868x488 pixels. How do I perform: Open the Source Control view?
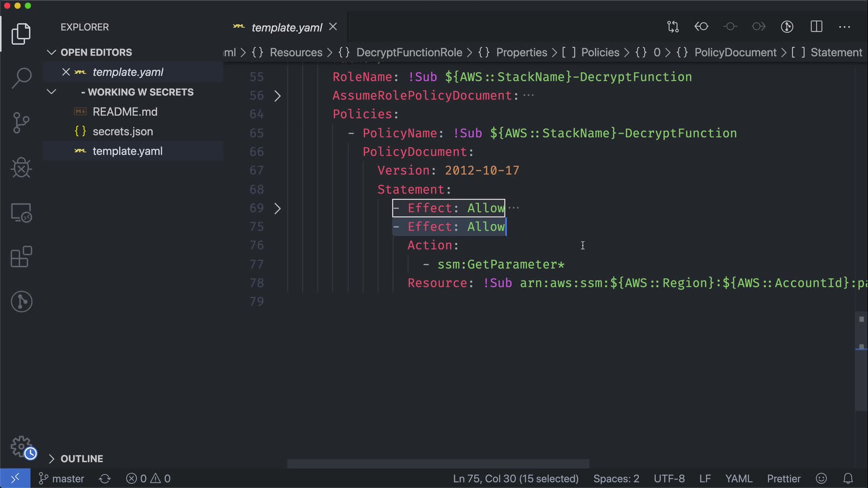coord(21,123)
